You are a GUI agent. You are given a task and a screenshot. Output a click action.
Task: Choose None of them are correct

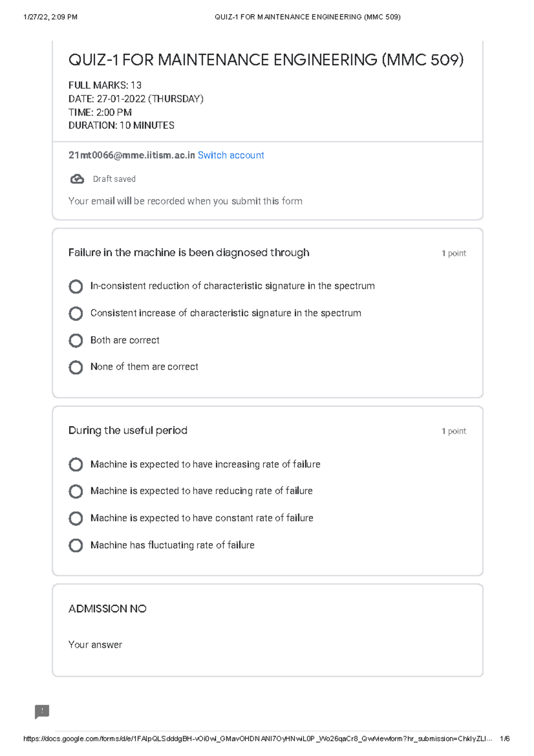coord(76,367)
